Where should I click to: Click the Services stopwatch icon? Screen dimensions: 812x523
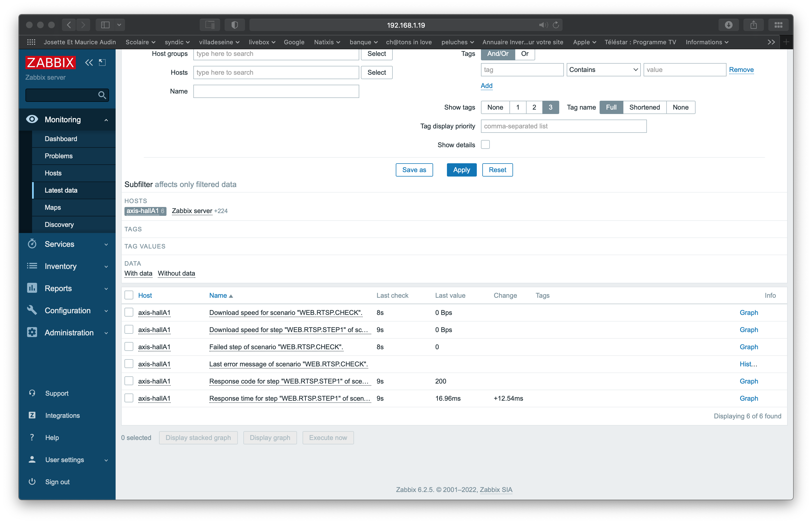point(32,244)
